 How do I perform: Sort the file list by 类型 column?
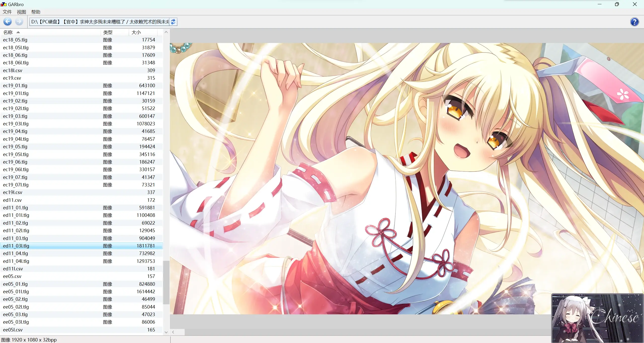(115, 32)
